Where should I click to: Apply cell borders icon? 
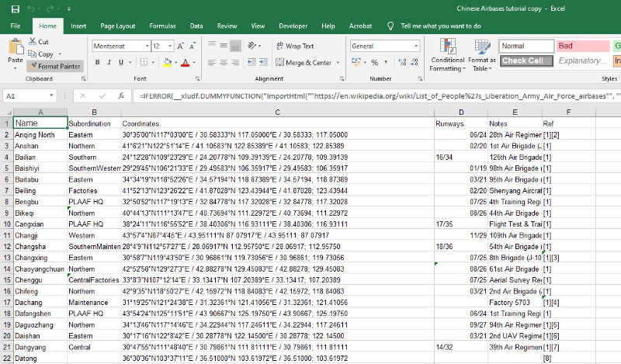[x=144, y=62]
